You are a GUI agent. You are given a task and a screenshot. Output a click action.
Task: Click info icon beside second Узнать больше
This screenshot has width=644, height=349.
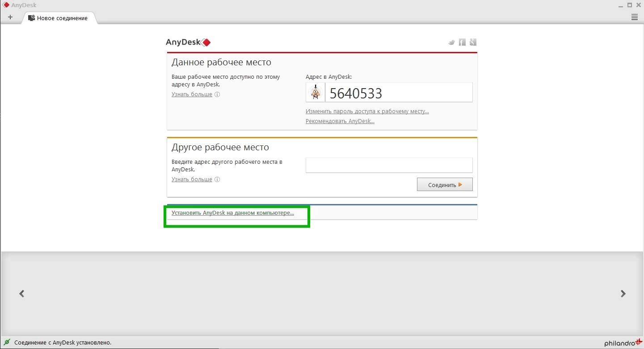coord(217,179)
